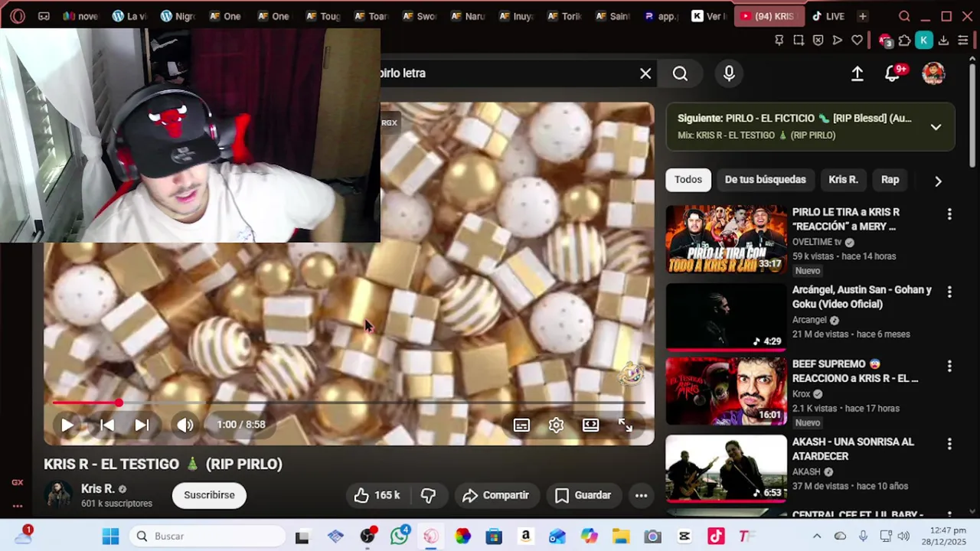Select the Kris R. filter chip
This screenshot has width=980, height=551.
click(843, 180)
